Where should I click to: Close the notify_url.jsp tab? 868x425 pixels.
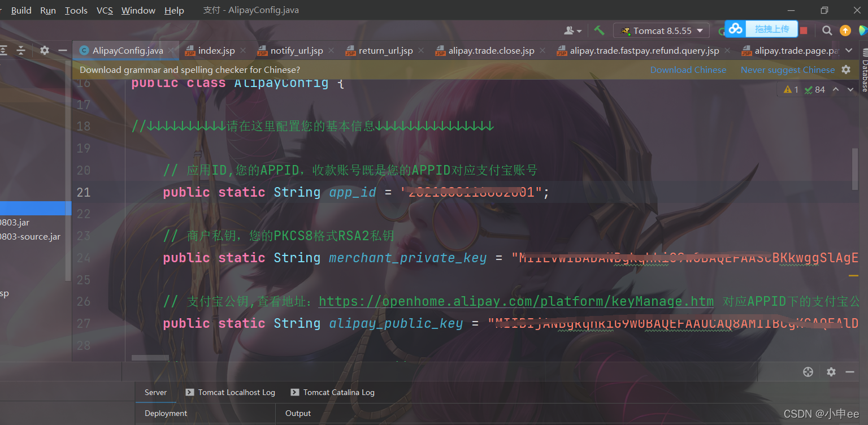point(331,50)
